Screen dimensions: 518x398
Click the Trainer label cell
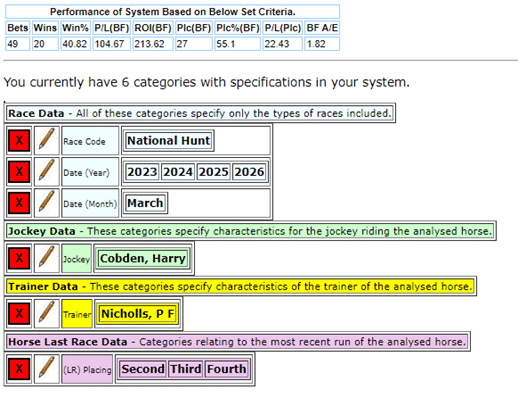[77, 314]
